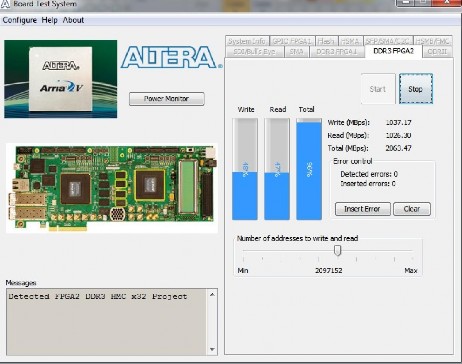Click the 'Detected FPGA2 DDR3 HMC x32 Project' message
The height and width of the screenshot is (364, 462).
point(98,296)
